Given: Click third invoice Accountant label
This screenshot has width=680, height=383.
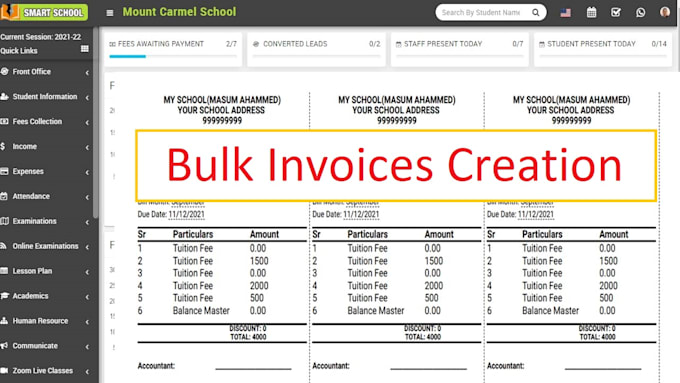Looking at the screenshot, I should (505, 366).
